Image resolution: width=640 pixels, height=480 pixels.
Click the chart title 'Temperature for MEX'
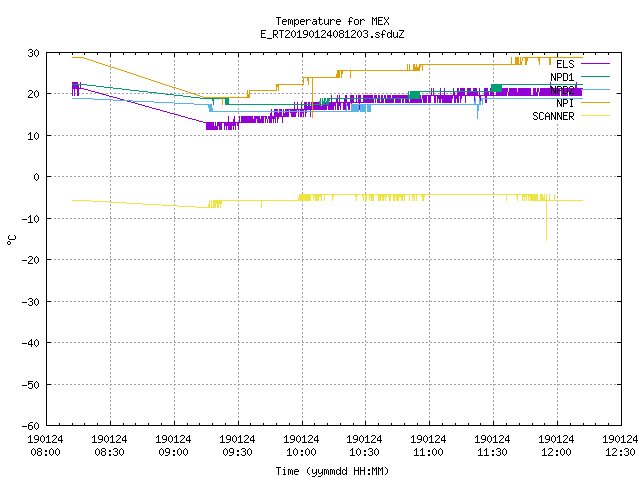tap(332, 21)
